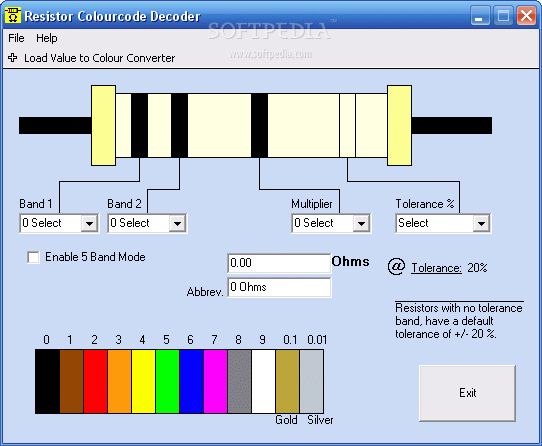Select the white swatch for 9
Screen dimensions: 542x446
[x=264, y=381]
